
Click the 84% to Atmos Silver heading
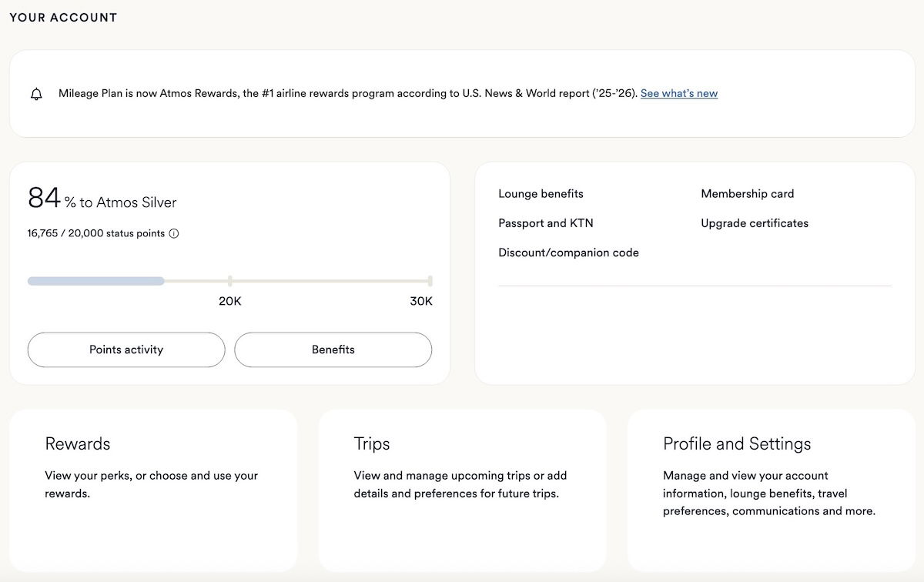pyautogui.click(x=102, y=200)
